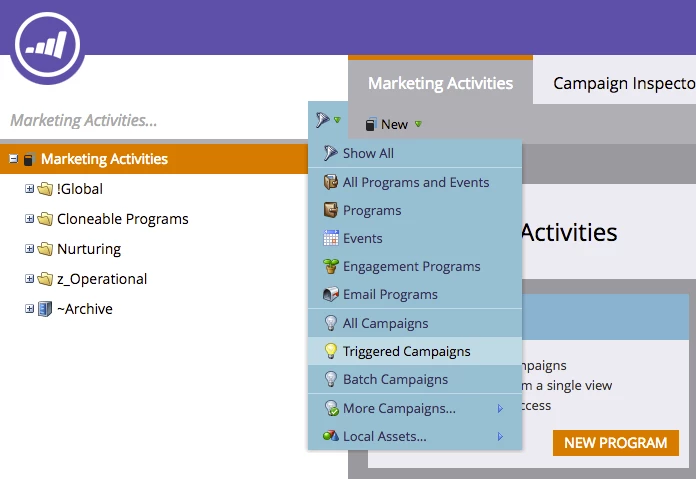The image size is (696, 479).
Task: Select ~Archive tree item
Action: (85, 309)
